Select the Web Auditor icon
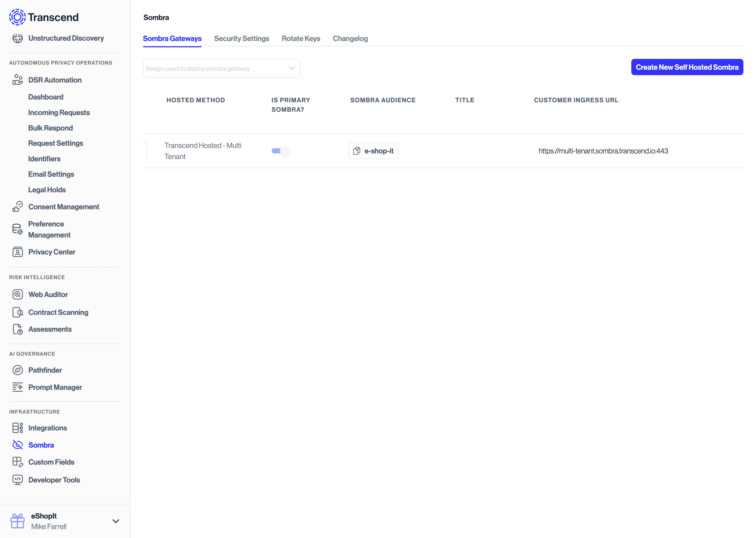 17,294
